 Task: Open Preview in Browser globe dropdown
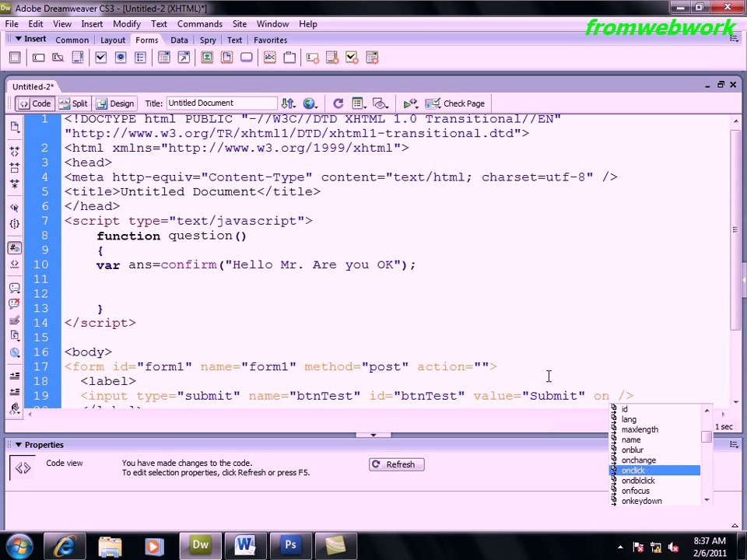[310, 103]
